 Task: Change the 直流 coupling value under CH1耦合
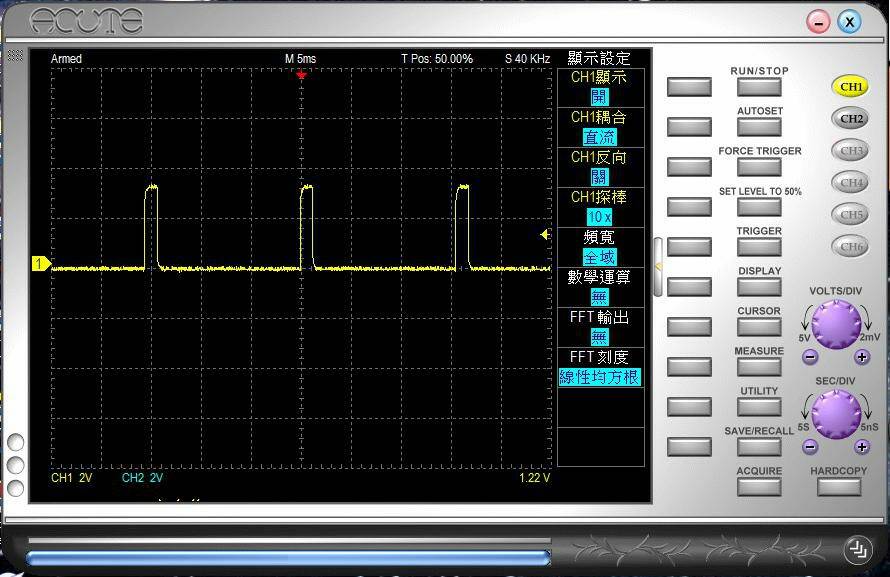point(599,137)
